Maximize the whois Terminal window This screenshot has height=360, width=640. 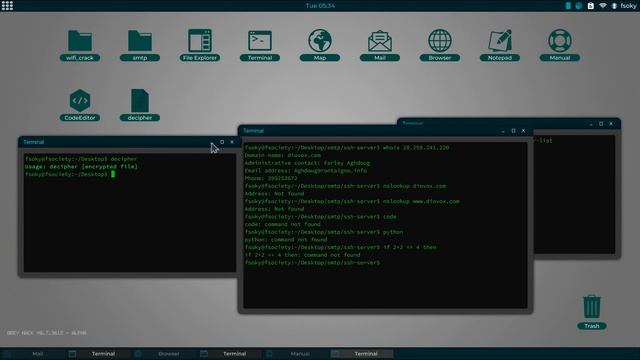[x=513, y=131]
